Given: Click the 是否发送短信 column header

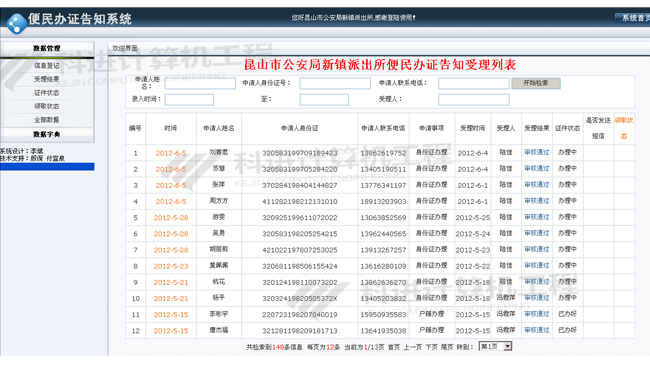Looking at the screenshot, I should pos(598,128).
